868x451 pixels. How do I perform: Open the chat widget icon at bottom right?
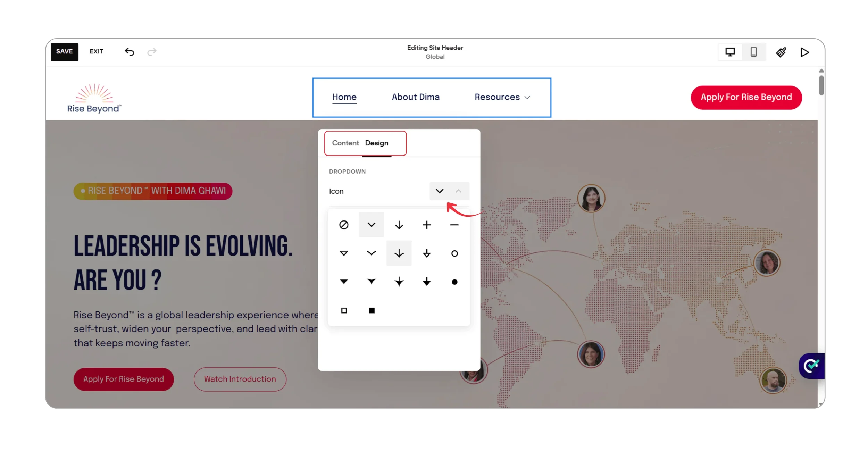click(812, 366)
